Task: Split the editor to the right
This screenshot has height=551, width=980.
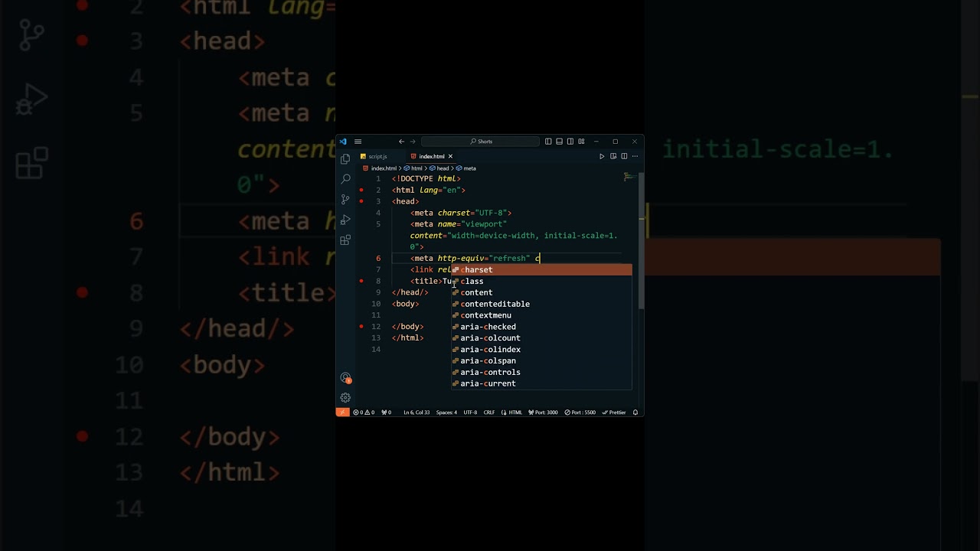Action: click(624, 156)
